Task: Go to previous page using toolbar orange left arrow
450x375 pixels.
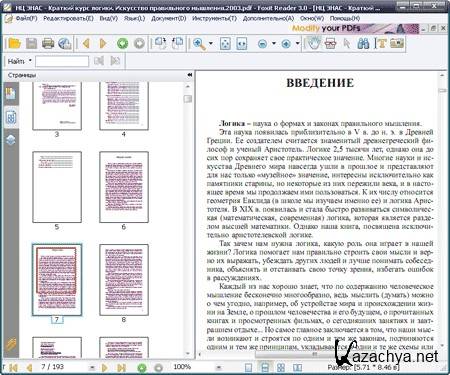Action: pyautogui.click(x=86, y=43)
